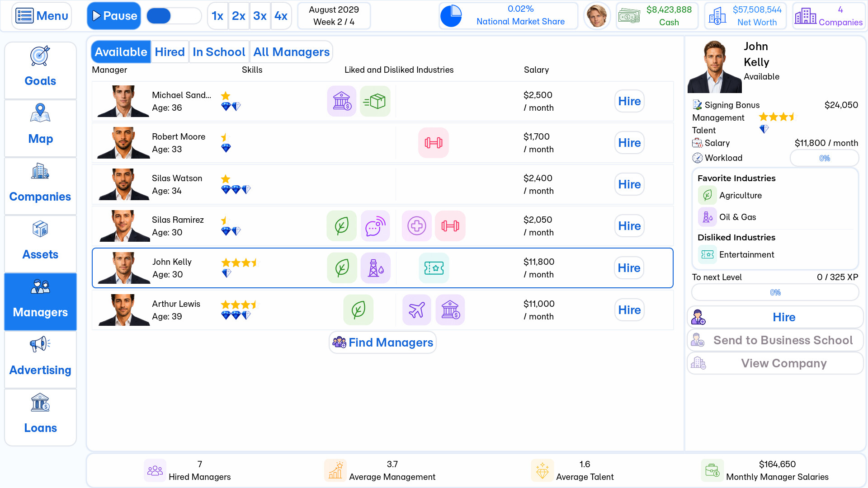Open the 4 Companies summary in top bar
The width and height of the screenshot is (868, 488).
click(829, 16)
